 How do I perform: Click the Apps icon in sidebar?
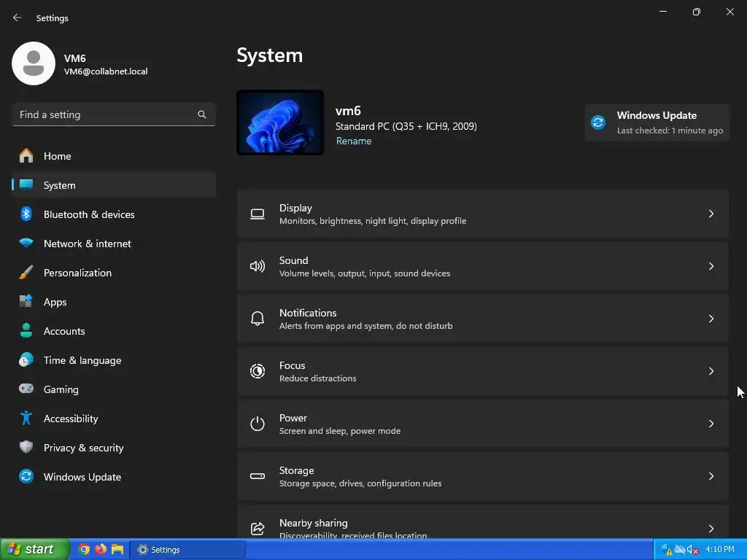point(26,301)
